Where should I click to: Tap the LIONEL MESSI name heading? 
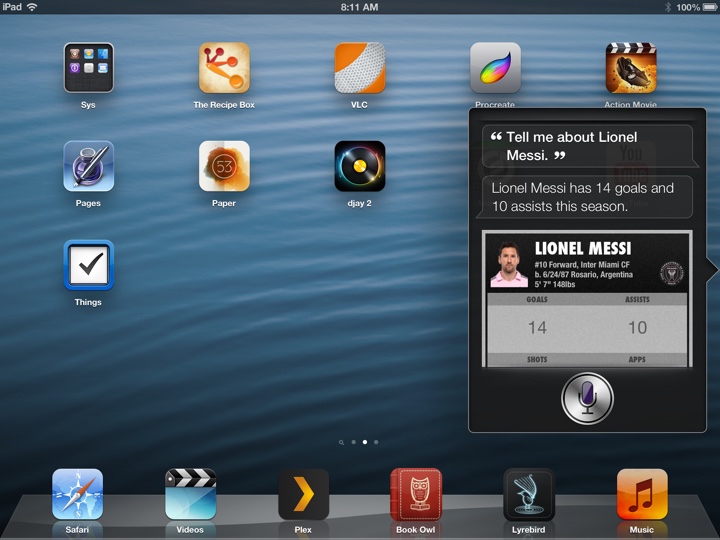[x=583, y=248]
